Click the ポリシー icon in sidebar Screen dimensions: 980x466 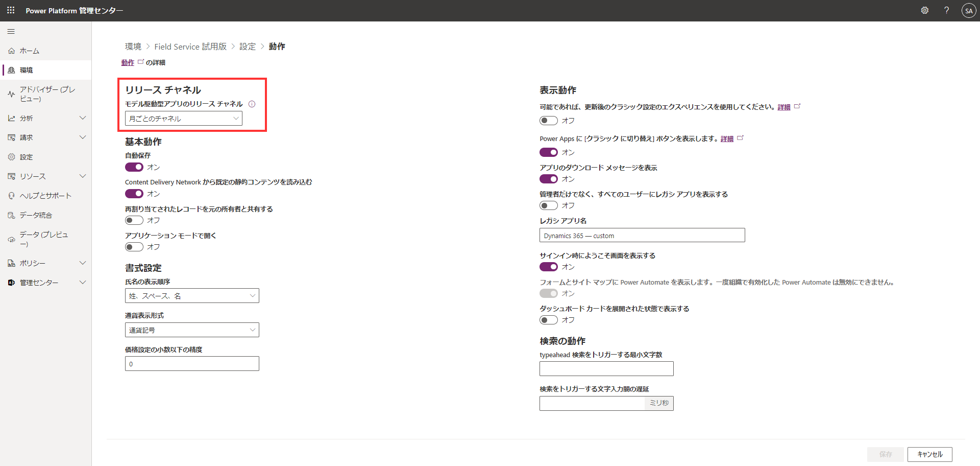tap(11, 263)
